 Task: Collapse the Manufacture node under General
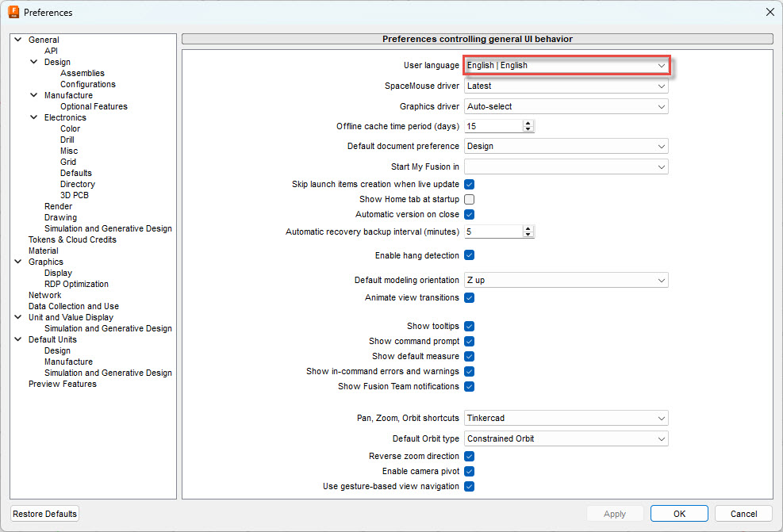click(34, 95)
